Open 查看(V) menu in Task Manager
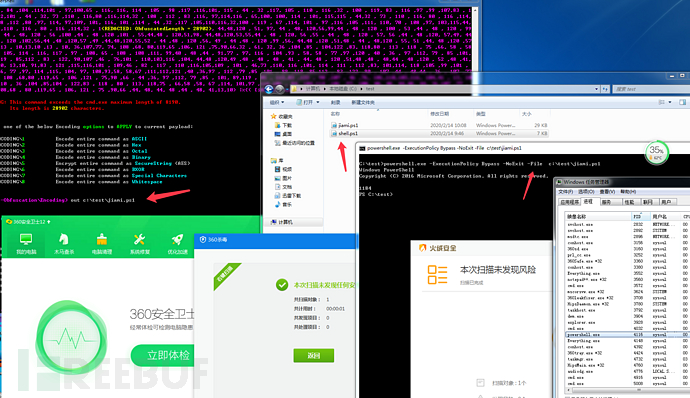Image resolution: width=690 pixels, height=398 pixels. pyautogui.click(x=607, y=192)
